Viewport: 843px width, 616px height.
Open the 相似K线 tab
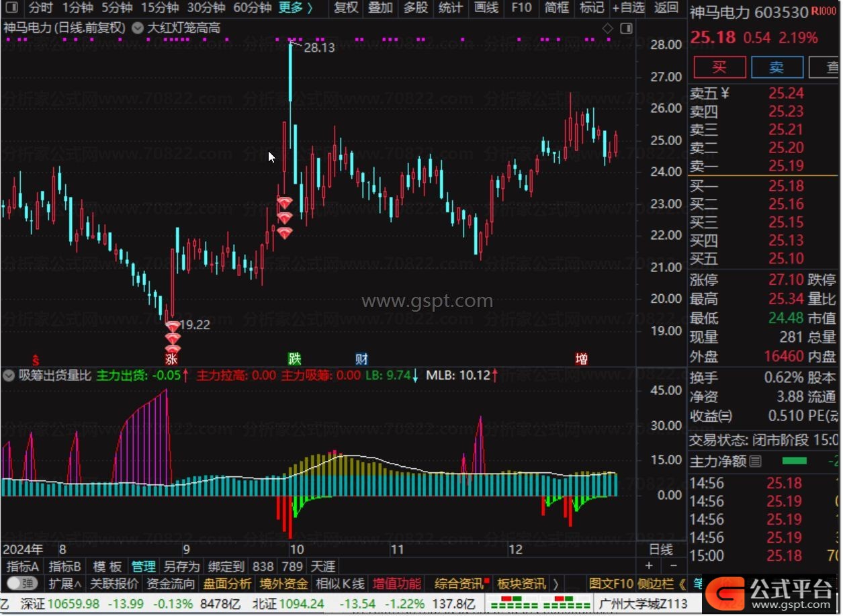340,583
